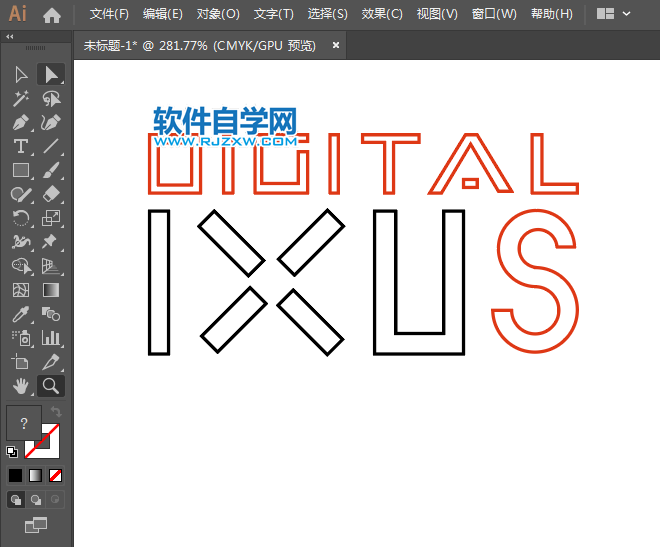Click the Fill color box
This screenshot has height=547, width=660.
point(24,423)
